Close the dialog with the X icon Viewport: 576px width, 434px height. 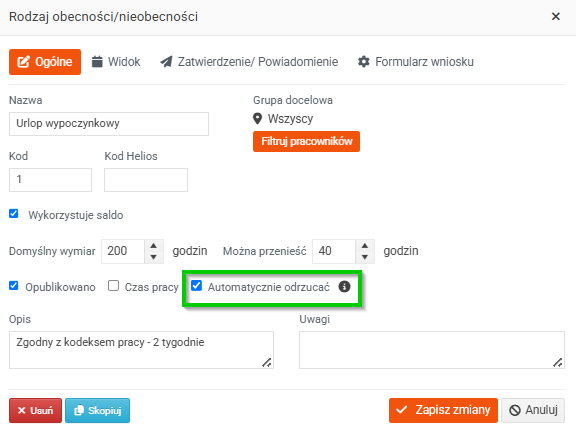(x=556, y=16)
